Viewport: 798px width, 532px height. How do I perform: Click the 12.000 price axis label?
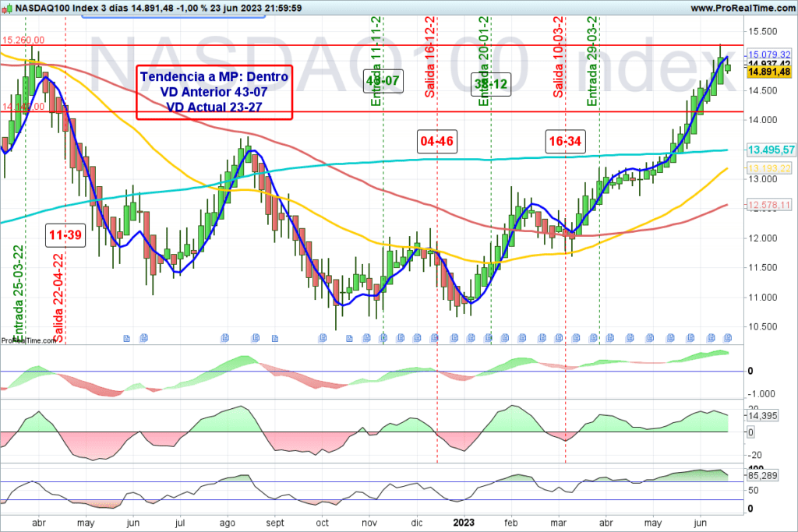[762, 238]
